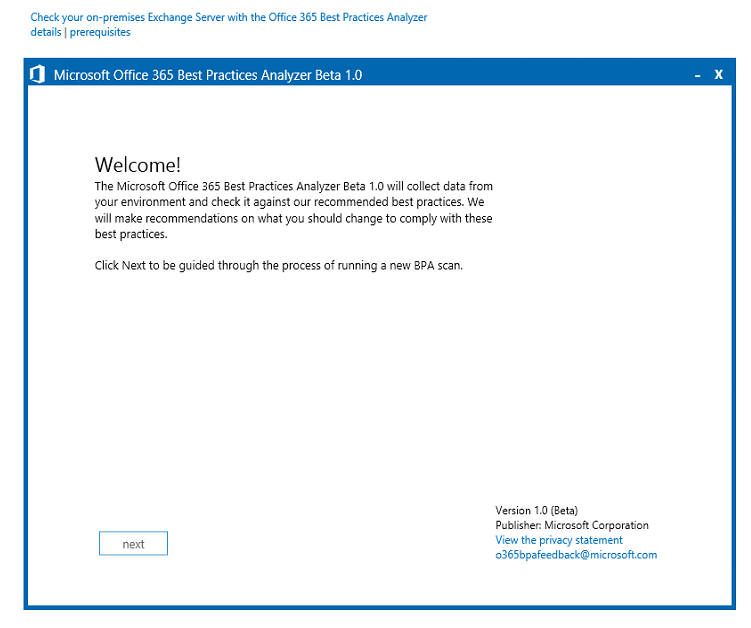Click the Publisher: Microsoft Corporation label
The height and width of the screenshot is (628, 751).
coord(571,525)
